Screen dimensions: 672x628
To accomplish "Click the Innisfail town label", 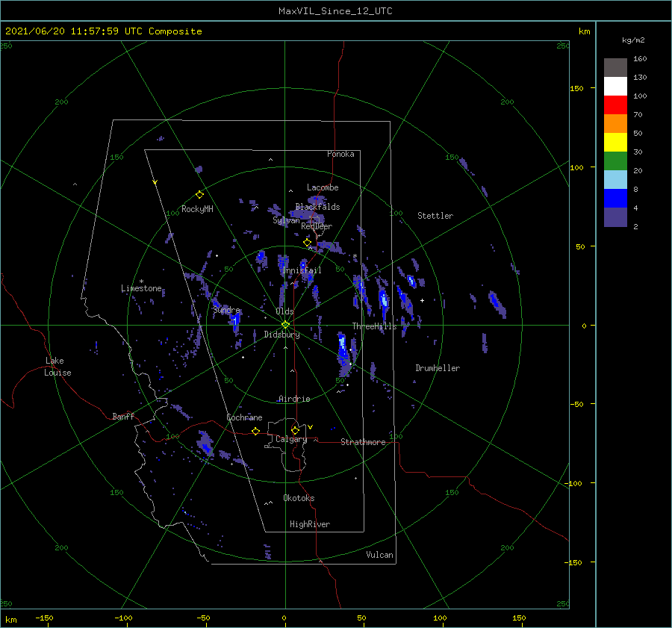I will click(x=302, y=270).
